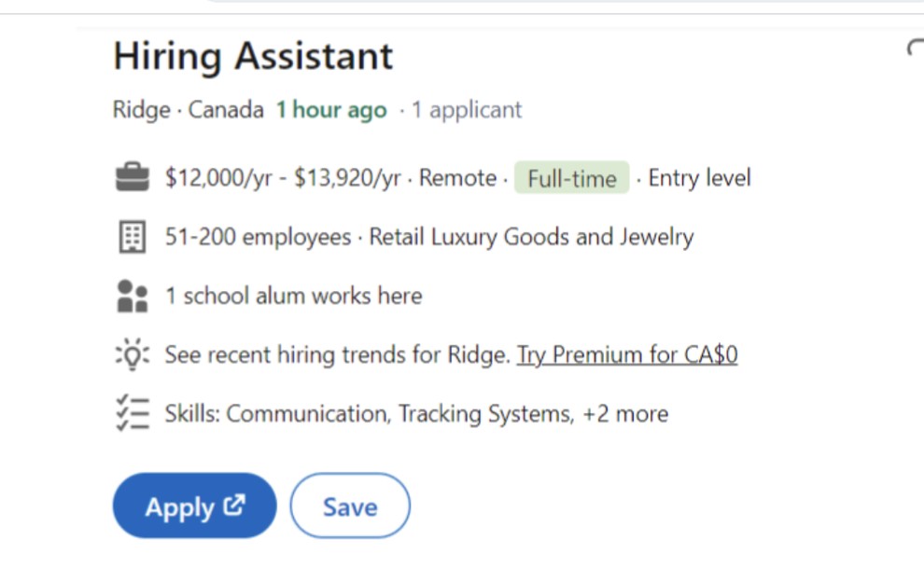924x581 pixels.
Task: Click the Hiring Assistant job title
Action: point(252,56)
